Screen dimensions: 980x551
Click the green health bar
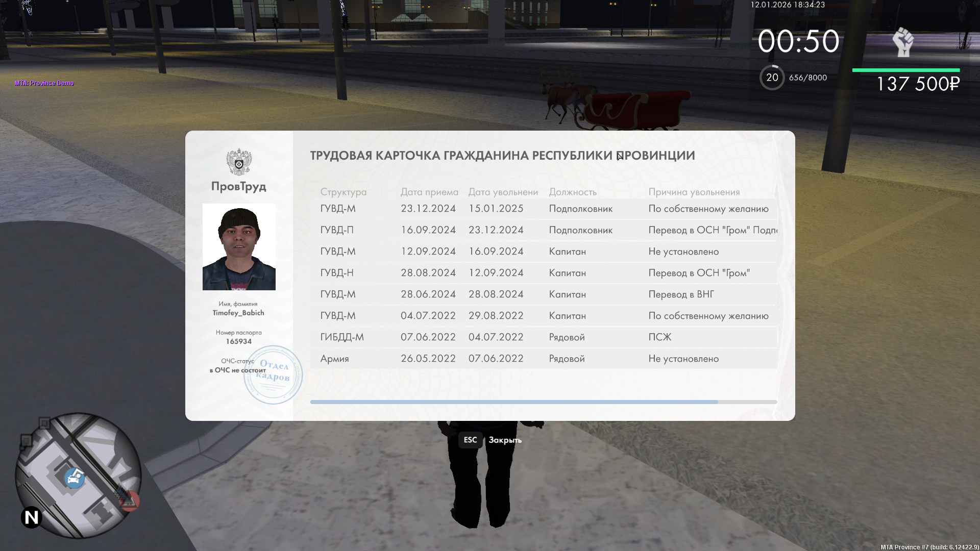(905, 70)
